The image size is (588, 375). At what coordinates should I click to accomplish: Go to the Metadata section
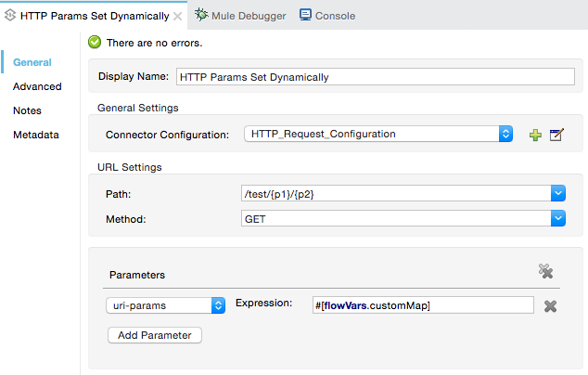(36, 135)
